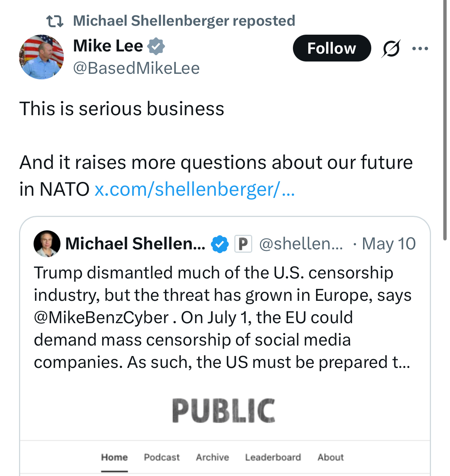Select the Home tab in the preview
The height and width of the screenshot is (476, 450).
click(114, 457)
